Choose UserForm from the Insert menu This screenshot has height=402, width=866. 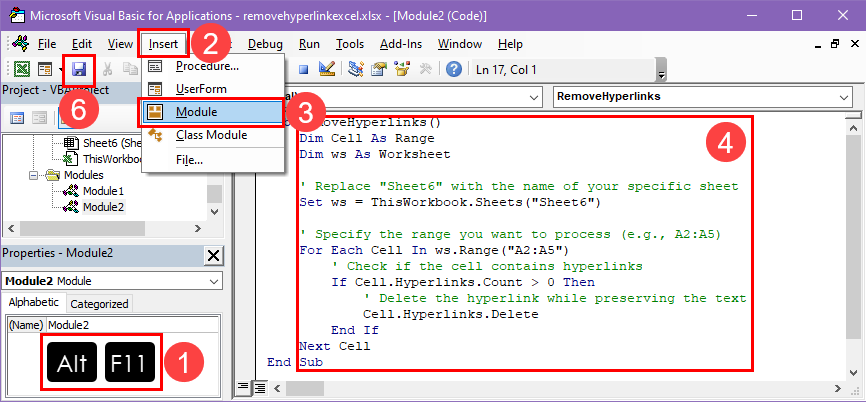pyautogui.click(x=213, y=89)
